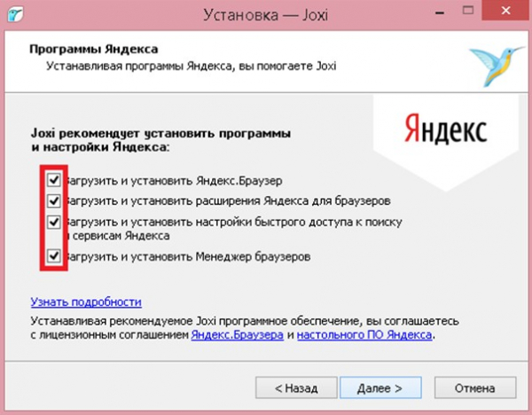Uncheck the Менеджер браузеров checkbox
Viewport: 532px width, 415px height.
[x=54, y=256]
